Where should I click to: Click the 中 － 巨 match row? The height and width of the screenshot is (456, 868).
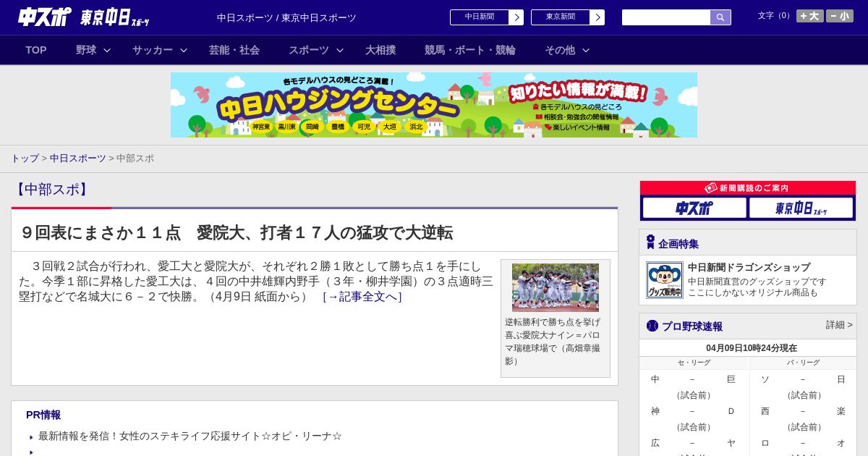693,379
